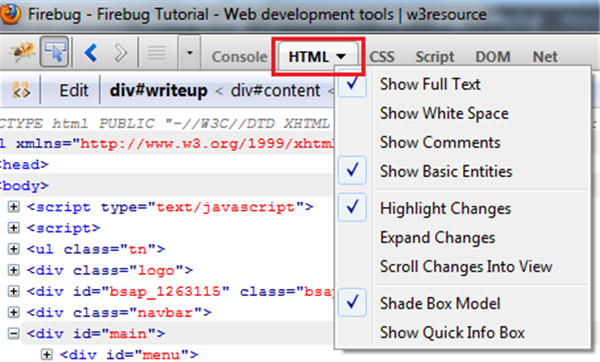Click the Edit button
This screenshot has width=600, height=362.
pyautogui.click(x=73, y=91)
